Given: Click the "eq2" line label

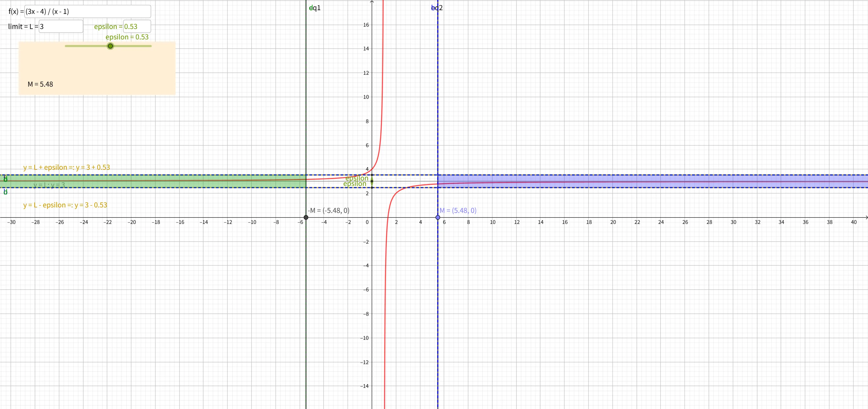Looking at the screenshot, I should point(437,8).
